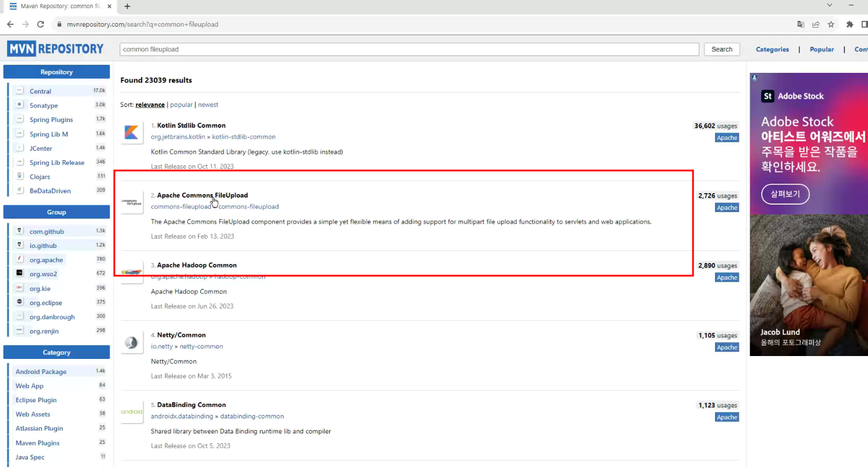Screen dimensions: 868x467
Task: Open androidx.databinding group link
Action: point(182,417)
